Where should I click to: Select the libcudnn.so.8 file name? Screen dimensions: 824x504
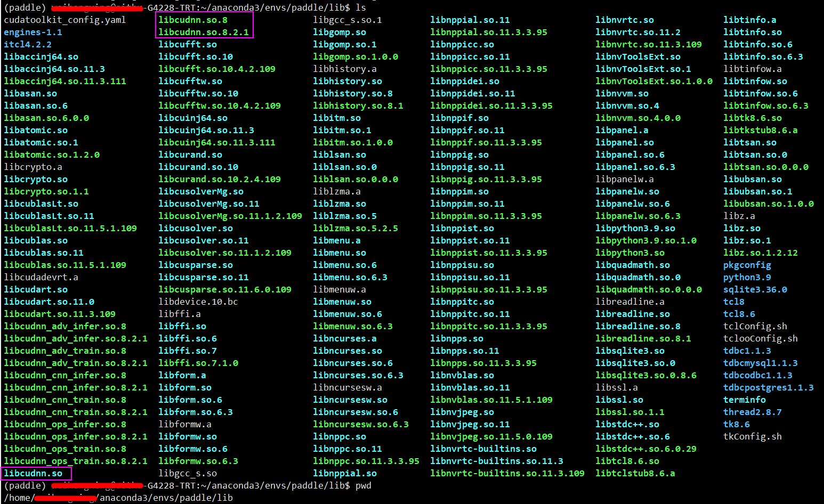click(x=193, y=20)
